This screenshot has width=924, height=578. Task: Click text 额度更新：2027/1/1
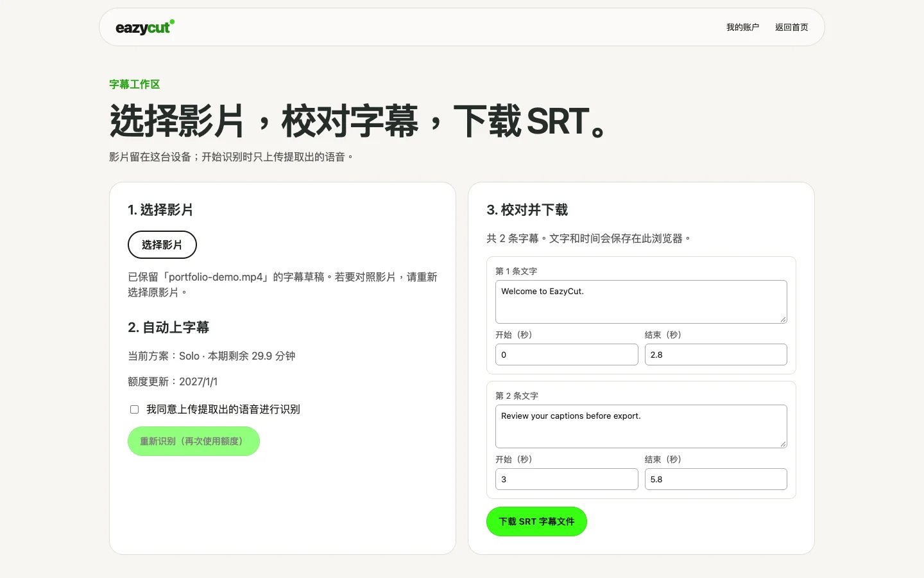[173, 381]
